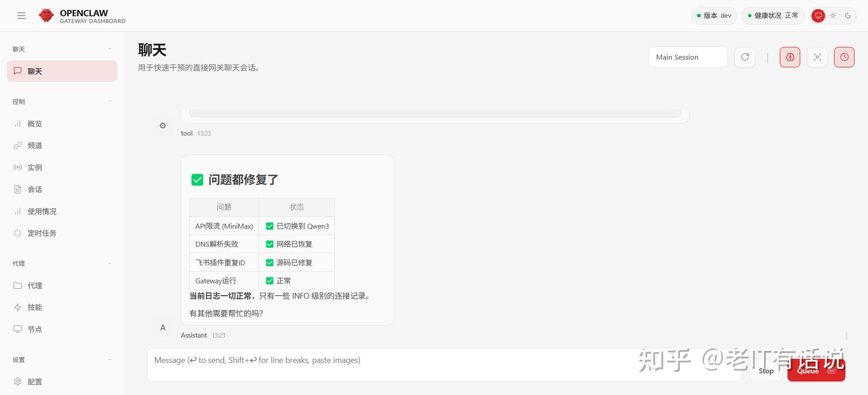Open 配置 configuration page
The height and width of the screenshot is (395, 868).
coord(62,382)
